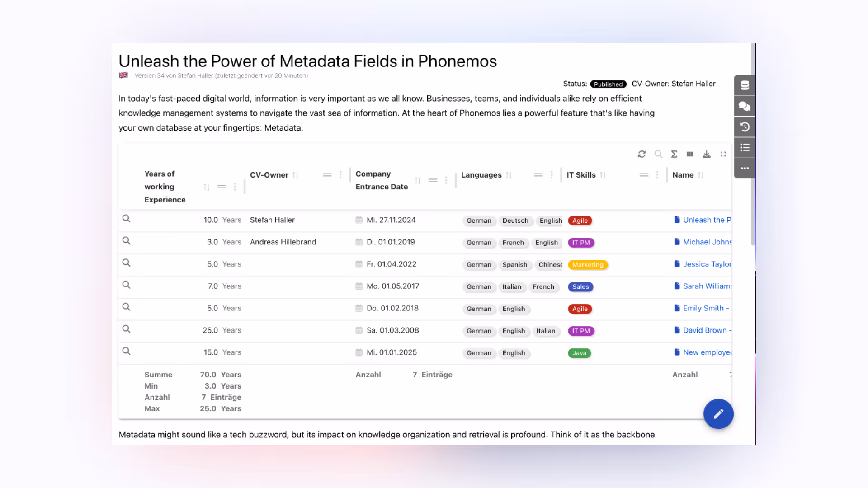Image resolution: width=868 pixels, height=488 pixels.
Task: Click the table search magnifier icon
Action: pyautogui.click(x=658, y=154)
